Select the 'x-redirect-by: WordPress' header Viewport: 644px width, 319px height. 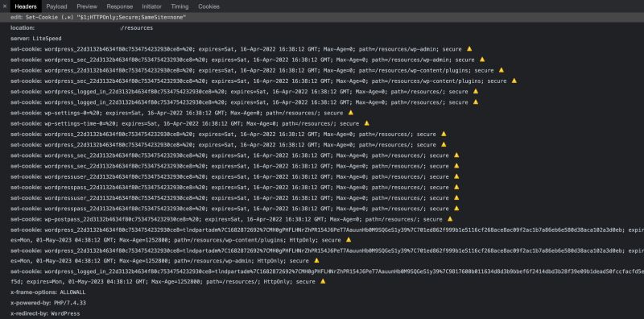tap(45, 313)
